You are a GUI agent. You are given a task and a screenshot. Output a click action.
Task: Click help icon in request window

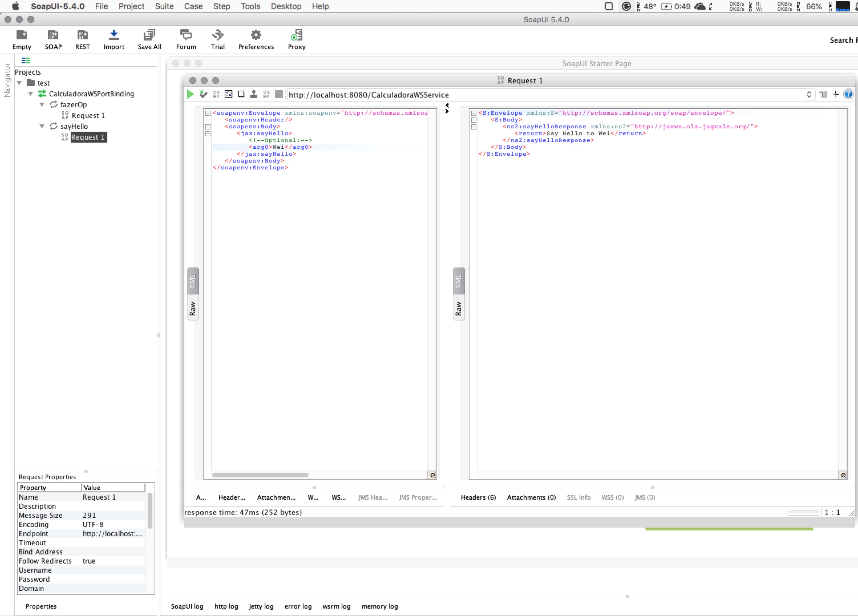click(x=848, y=94)
